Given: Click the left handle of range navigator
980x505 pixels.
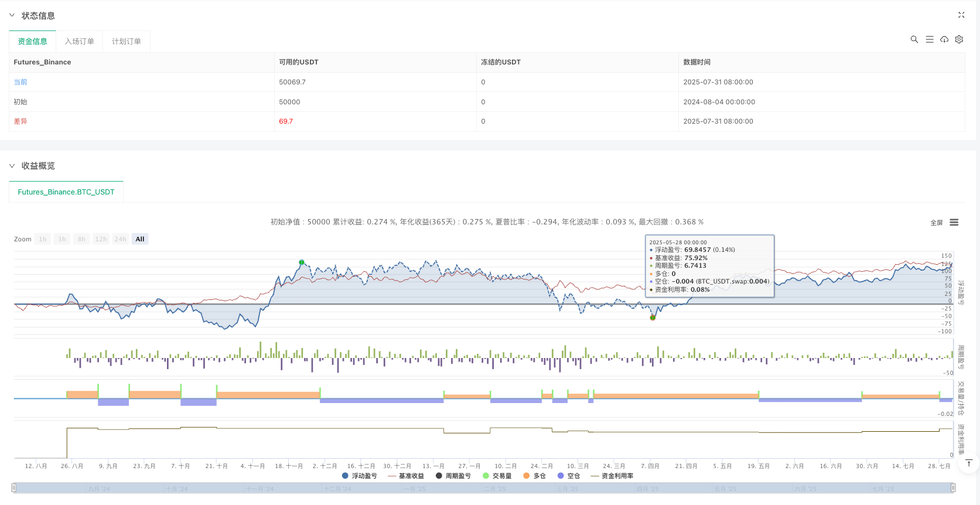Looking at the screenshot, I should tap(14, 487).
